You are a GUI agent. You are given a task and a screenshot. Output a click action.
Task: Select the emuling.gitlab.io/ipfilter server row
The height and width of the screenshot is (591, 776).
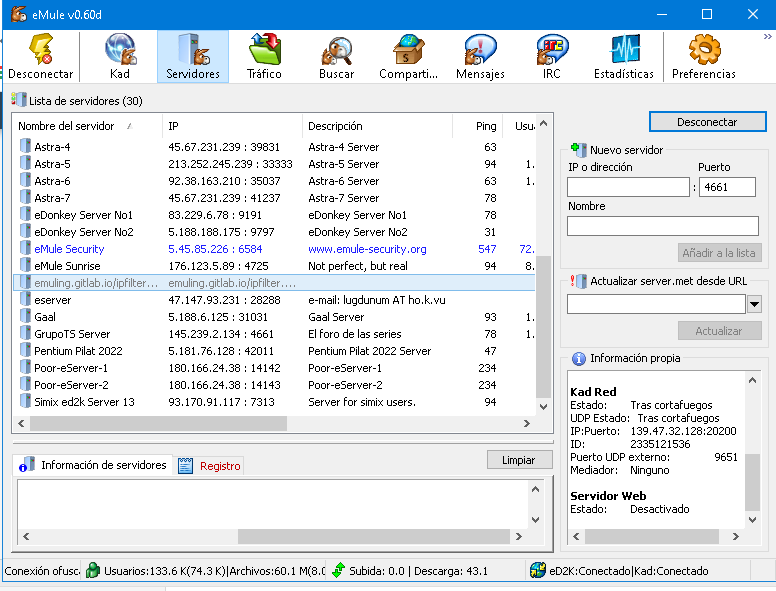click(275, 283)
